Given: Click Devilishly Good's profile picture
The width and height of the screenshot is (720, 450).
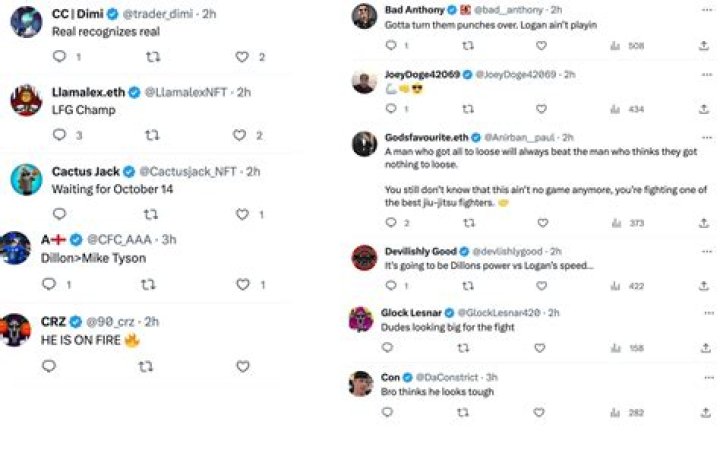Looking at the screenshot, I should click(x=364, y=257).
